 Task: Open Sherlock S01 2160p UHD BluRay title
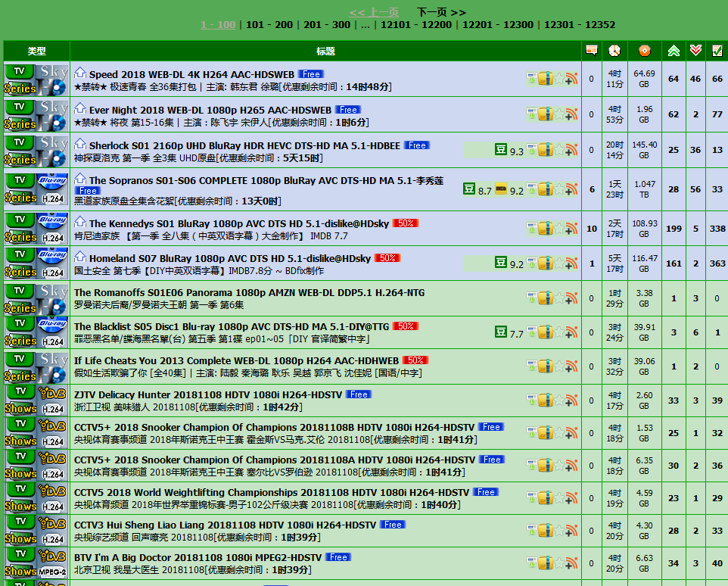244,146
